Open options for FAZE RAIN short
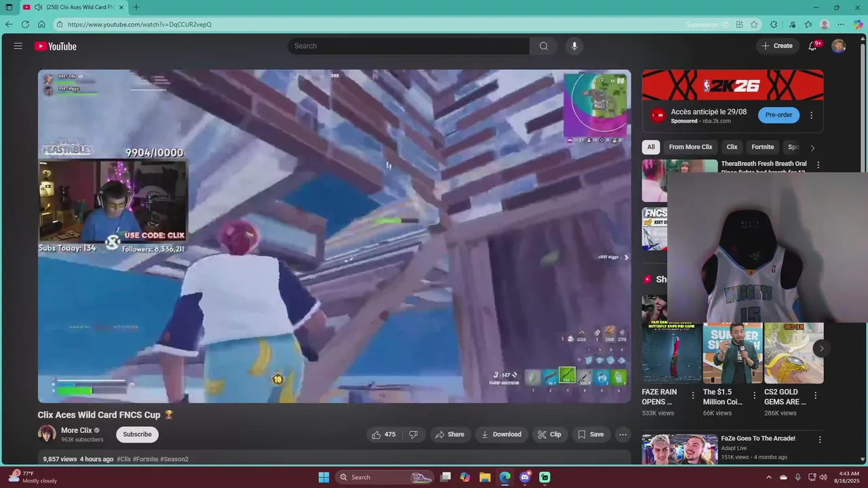The image size is (868, 488). (693, 396)
